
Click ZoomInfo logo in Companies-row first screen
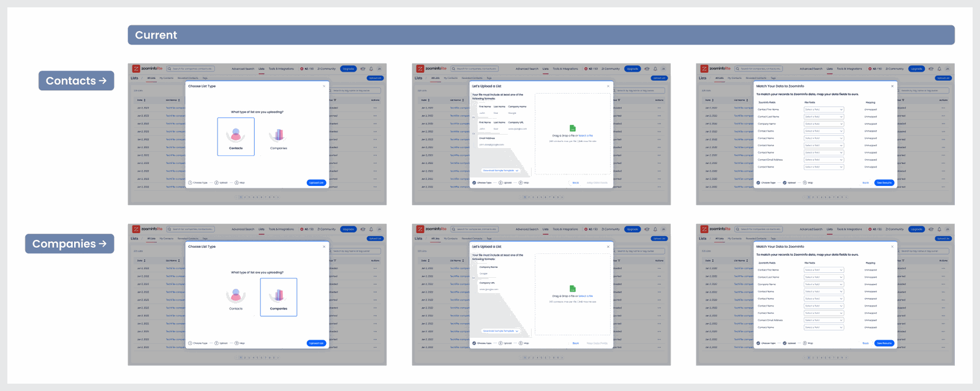tap(148, 229)
